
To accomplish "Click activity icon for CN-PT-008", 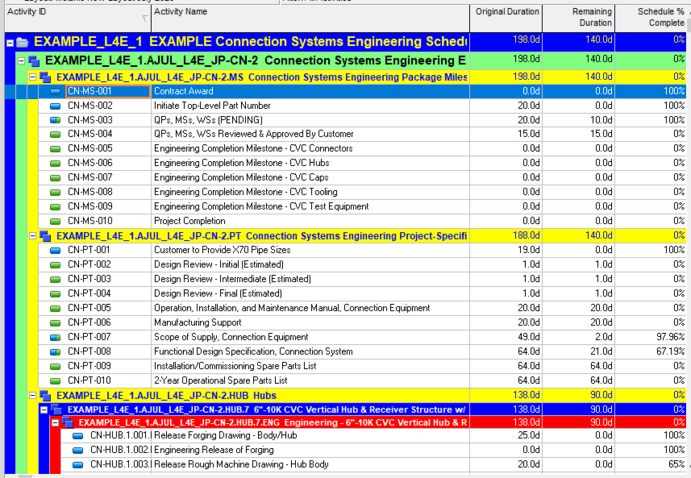I will (x=55, y=352).
